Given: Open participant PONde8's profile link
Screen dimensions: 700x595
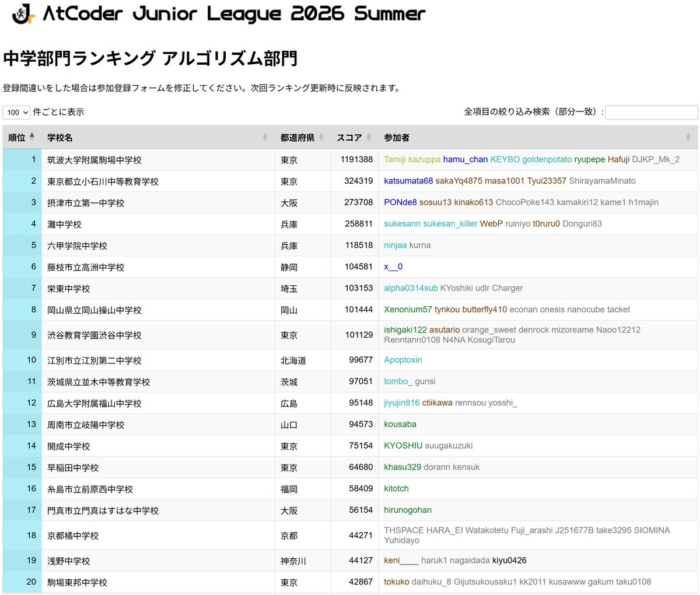Looking at the screenshot, I should coord(400,202).
